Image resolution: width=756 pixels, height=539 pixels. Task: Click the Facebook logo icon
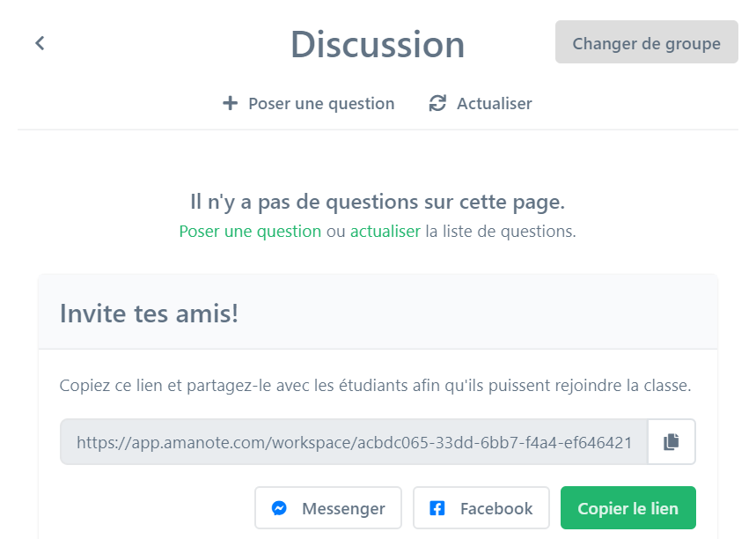437,508
